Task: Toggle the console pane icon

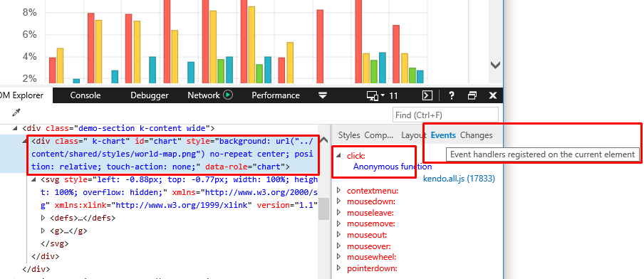Action: click(427, 95)
